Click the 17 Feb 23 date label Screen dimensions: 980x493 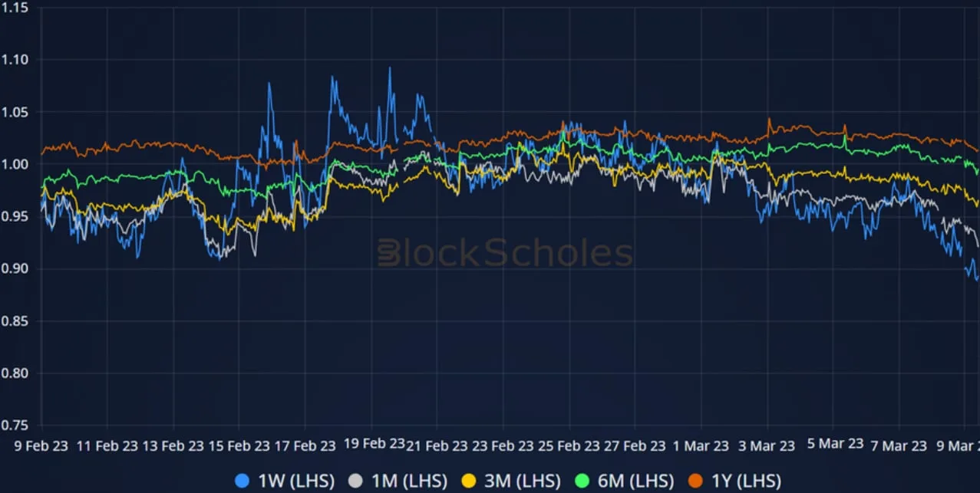(306, 445)
